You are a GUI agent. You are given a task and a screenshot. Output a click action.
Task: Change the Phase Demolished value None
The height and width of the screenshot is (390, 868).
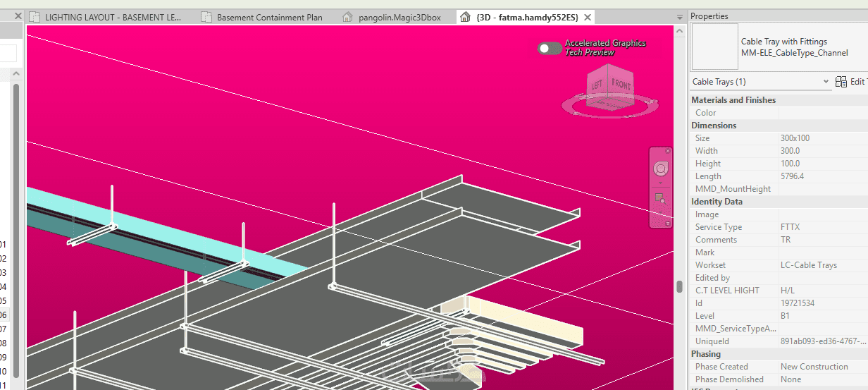(823, 379)
